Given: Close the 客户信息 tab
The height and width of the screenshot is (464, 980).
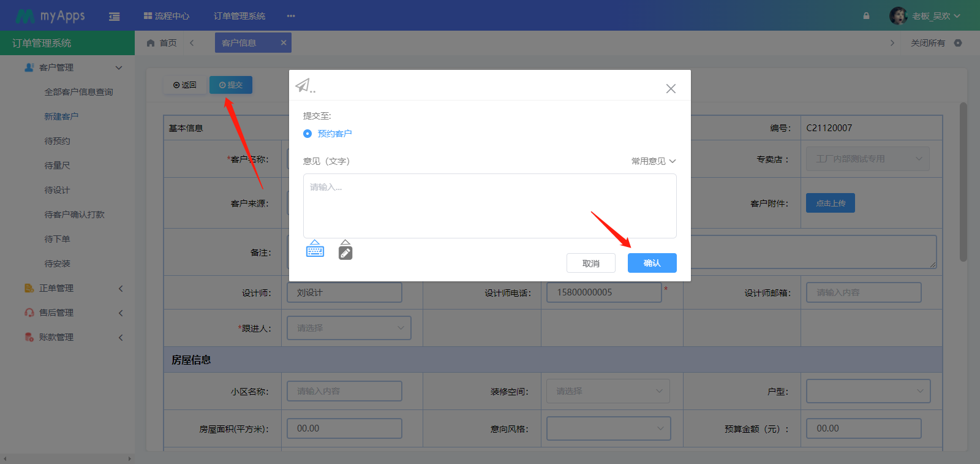Looking at the screenshot, I should (284, 43).
